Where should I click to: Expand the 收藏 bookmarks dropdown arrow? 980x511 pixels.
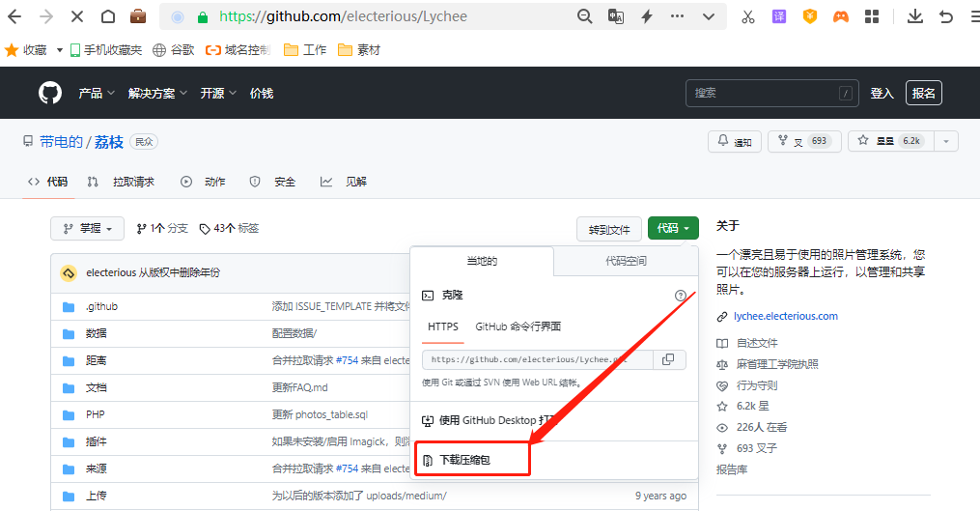pyautogui.click(x=59, y=50)
